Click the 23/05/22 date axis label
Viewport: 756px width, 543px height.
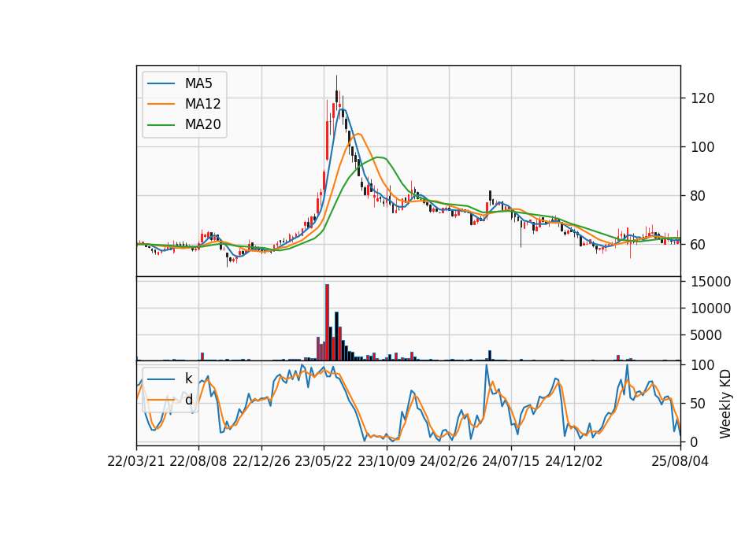324,462
